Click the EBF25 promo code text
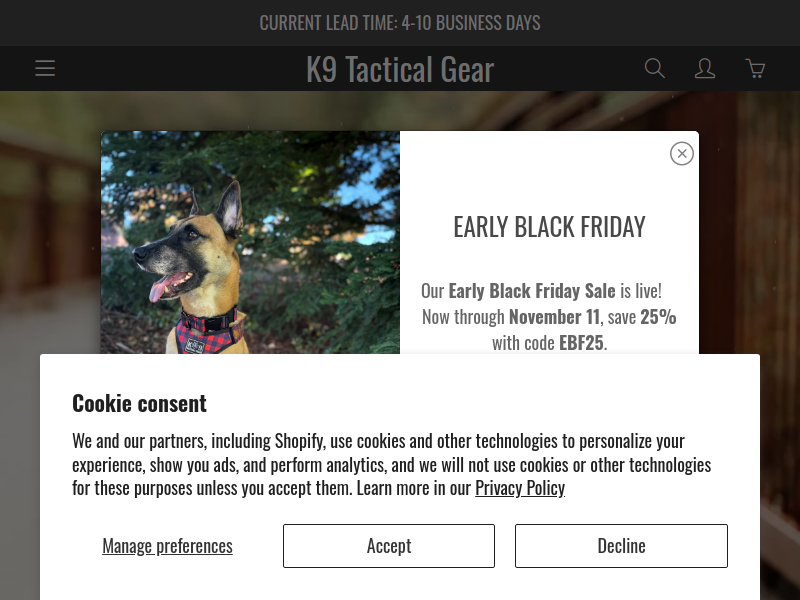The width and height of the screenshot is (800, 600). pyautogui.click(x=581, y=343)
